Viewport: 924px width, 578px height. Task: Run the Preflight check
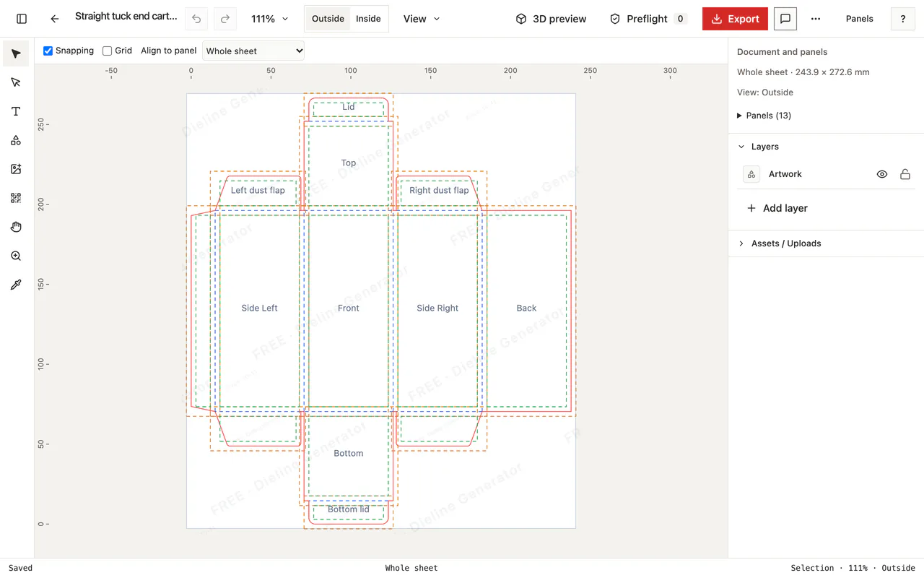(x=648, y=19)
